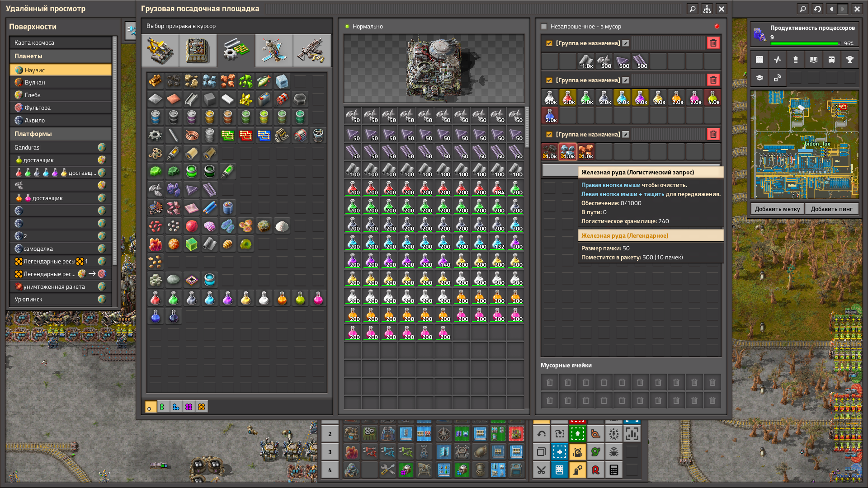868x488 pixels.
Task: Select Vulcanus planet in surfaces list
Action: click(35, 83)
